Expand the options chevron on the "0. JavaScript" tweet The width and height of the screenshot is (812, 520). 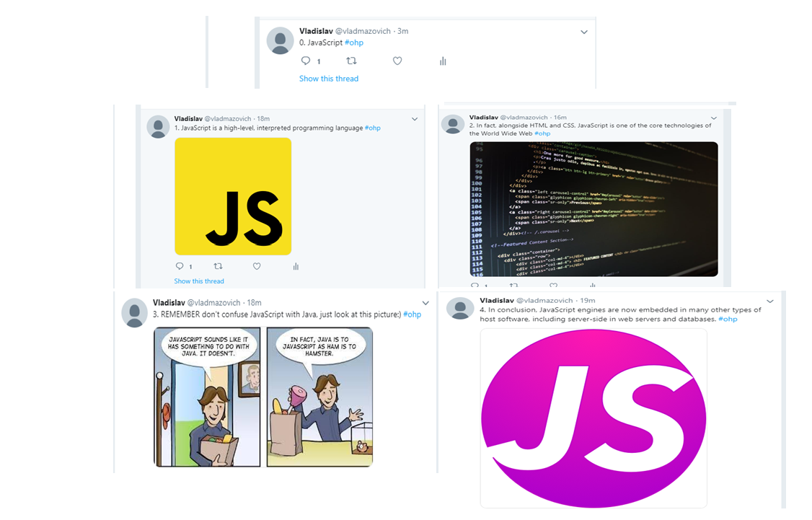click(584, 32)
